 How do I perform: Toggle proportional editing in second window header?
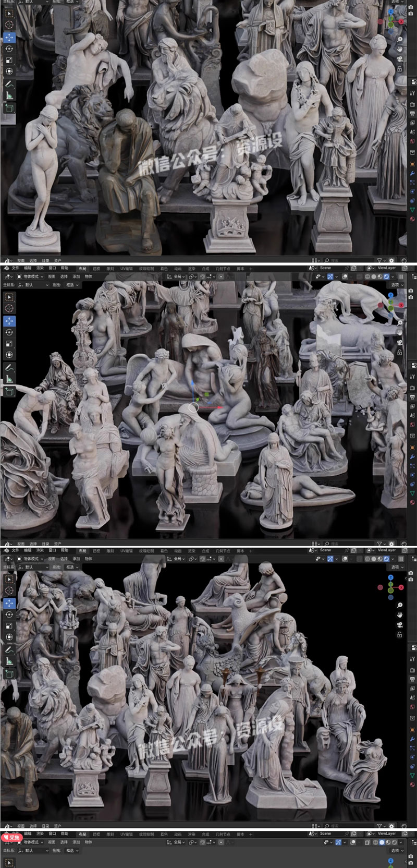click(x=221, y=276)
